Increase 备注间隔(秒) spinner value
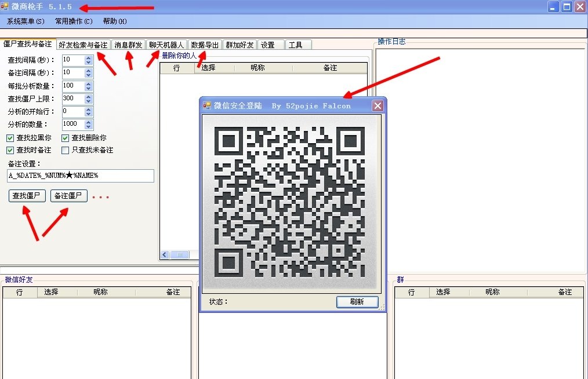 pos(89,71)
